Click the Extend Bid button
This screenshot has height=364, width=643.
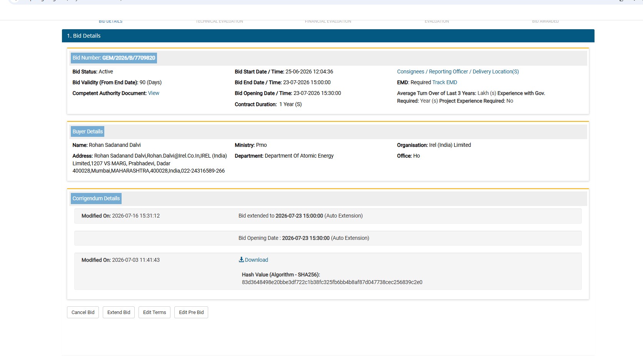[x=119, y=312]
